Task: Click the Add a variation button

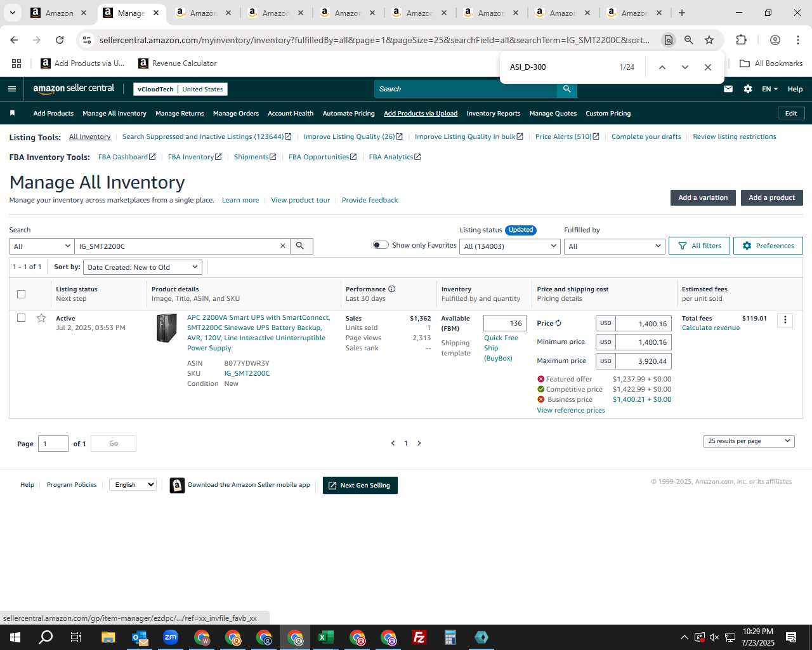Action: pyautogui.click(x=703, y=197)
